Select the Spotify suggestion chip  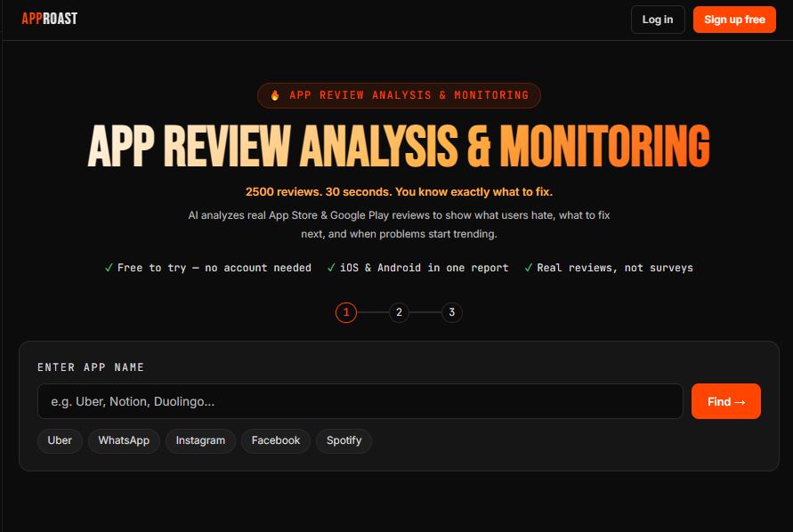[344, 441]
